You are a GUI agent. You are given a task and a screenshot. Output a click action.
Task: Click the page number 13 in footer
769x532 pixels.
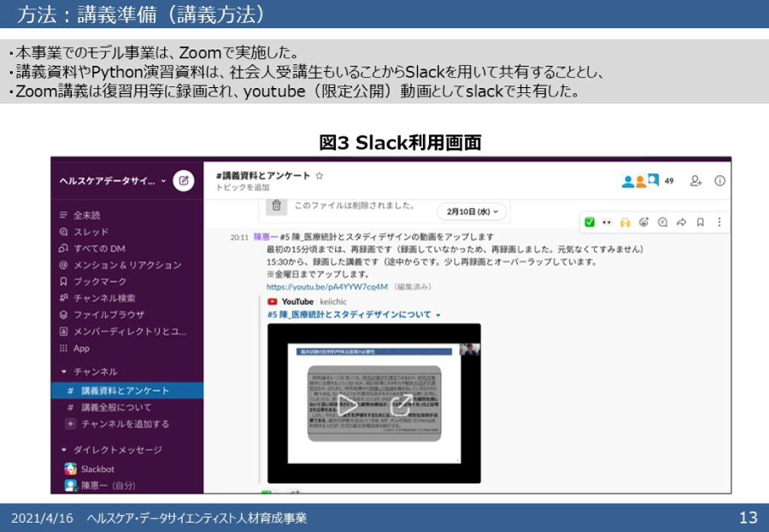(748, 517)
